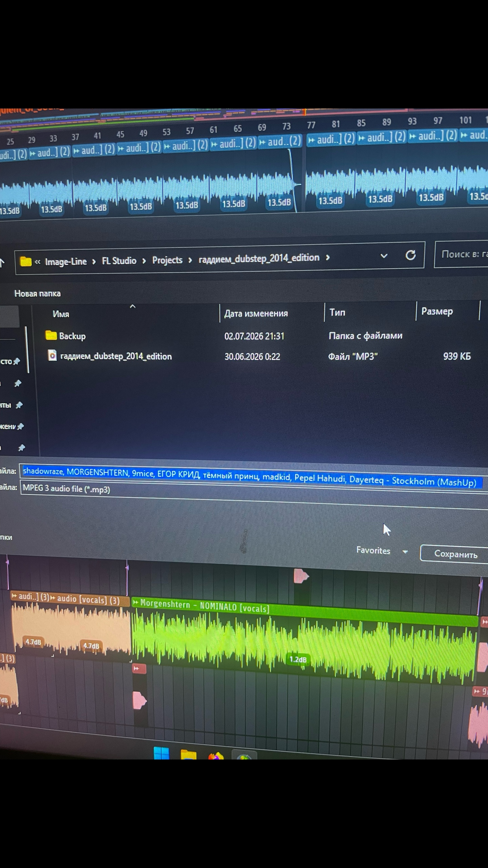Expand the chevron after Image-Line in the path
The image size is (488, 868).
coord(94,261)
